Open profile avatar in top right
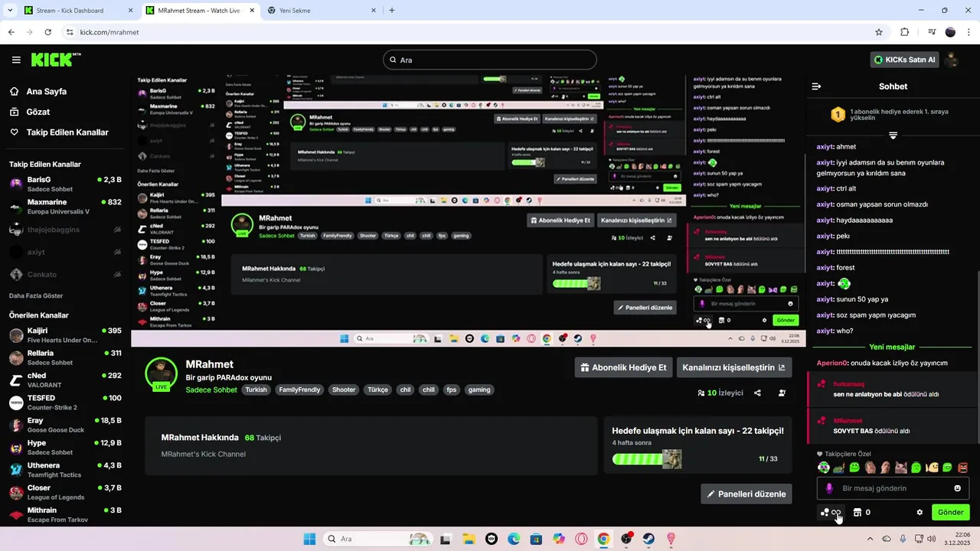This screenshot has width=980, height=551. pos(952,60)
